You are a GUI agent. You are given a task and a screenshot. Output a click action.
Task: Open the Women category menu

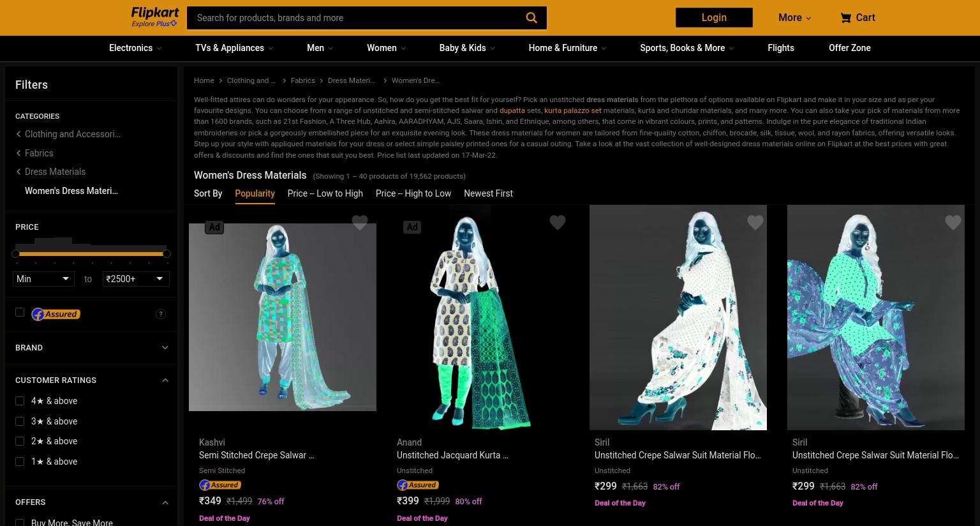click(386, 48)
